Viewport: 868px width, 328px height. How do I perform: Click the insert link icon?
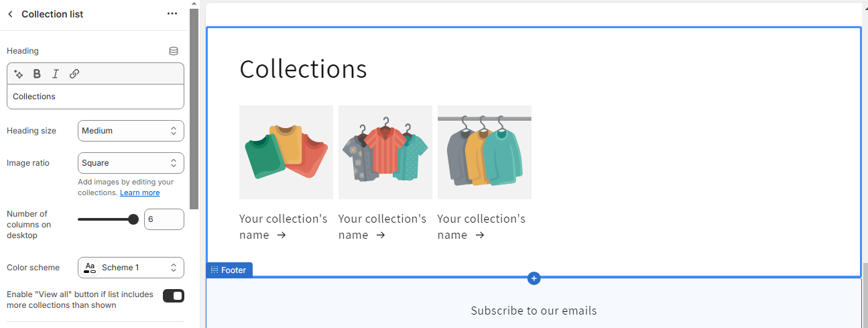[74, 74]
